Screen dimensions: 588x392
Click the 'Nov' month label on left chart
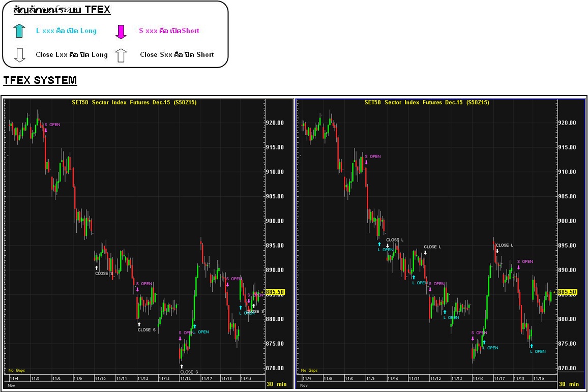[11, 385]
